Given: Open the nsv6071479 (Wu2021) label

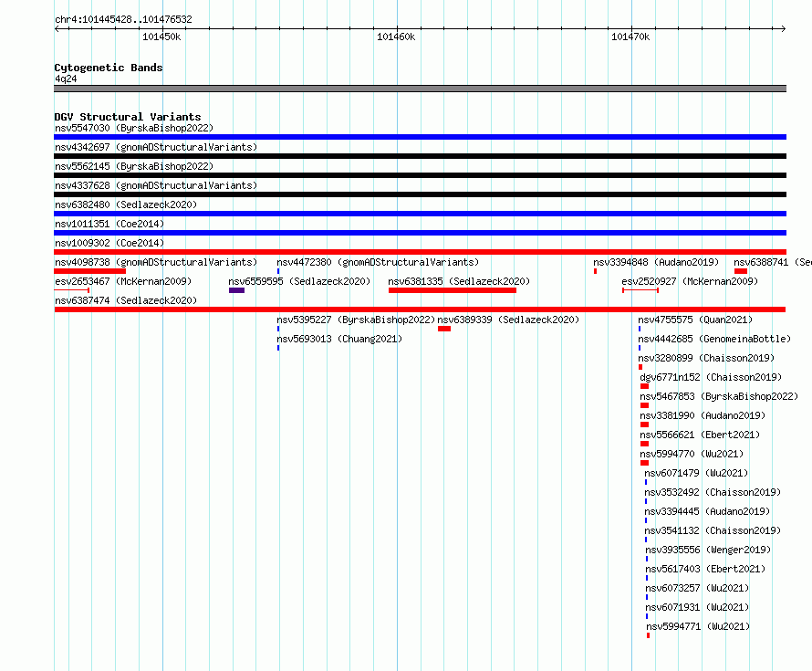Looking at the screenshot, I should [x=696, y=473].
